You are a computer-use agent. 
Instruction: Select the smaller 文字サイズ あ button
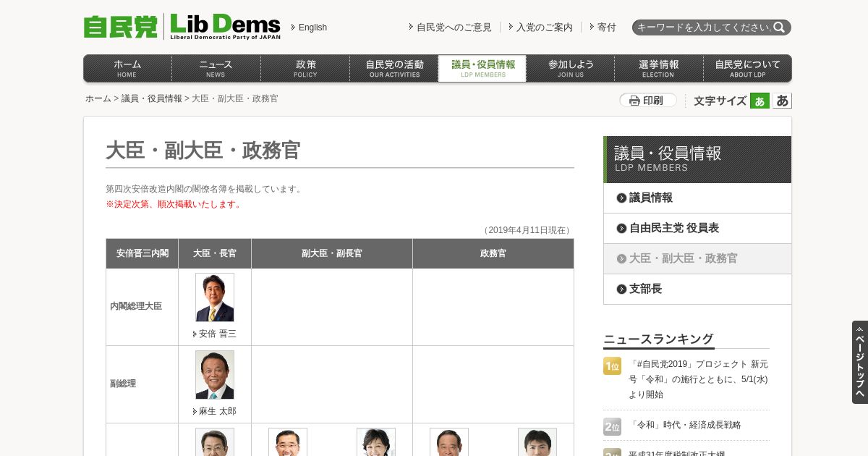(759, 101)
